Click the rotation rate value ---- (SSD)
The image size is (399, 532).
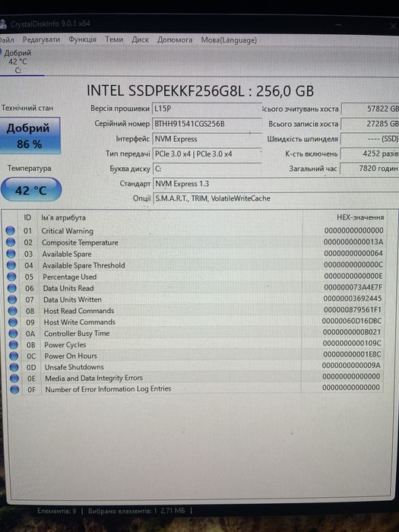click(x=369, y=139)
